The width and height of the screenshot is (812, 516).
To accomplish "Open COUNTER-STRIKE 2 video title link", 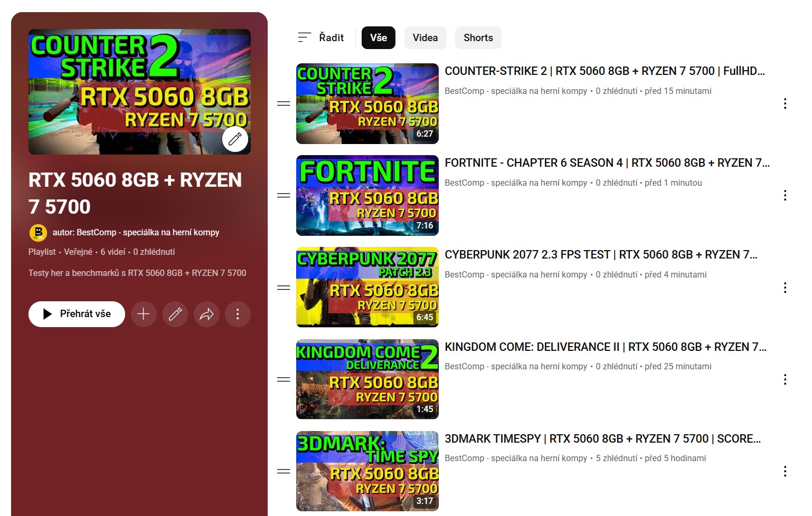I will 605,71.
